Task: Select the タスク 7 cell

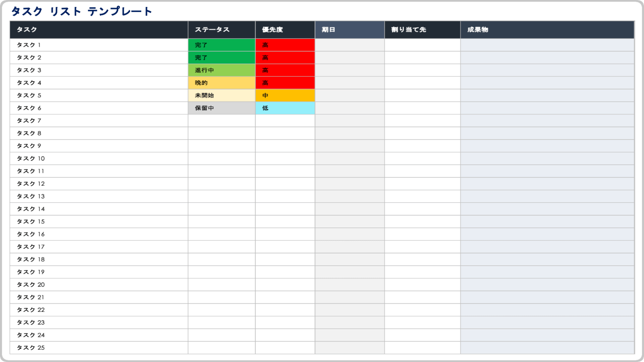Action: [x=99, y=121]
